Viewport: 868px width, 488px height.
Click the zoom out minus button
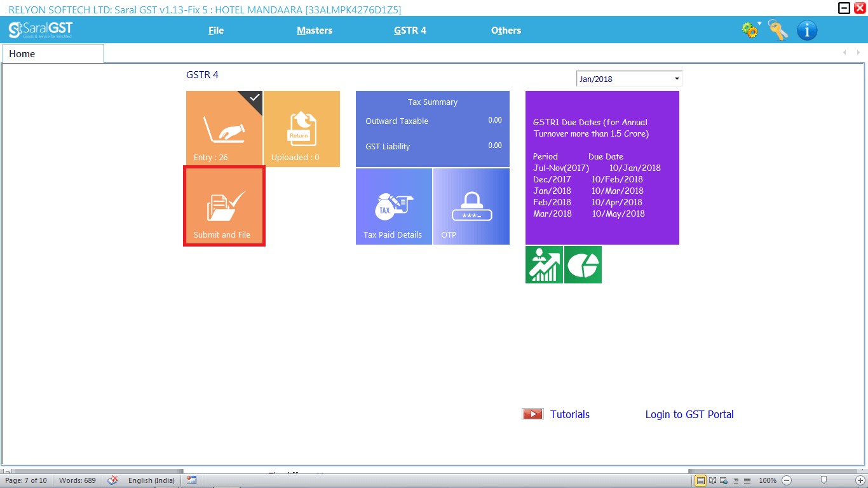[x=787, y=480]
